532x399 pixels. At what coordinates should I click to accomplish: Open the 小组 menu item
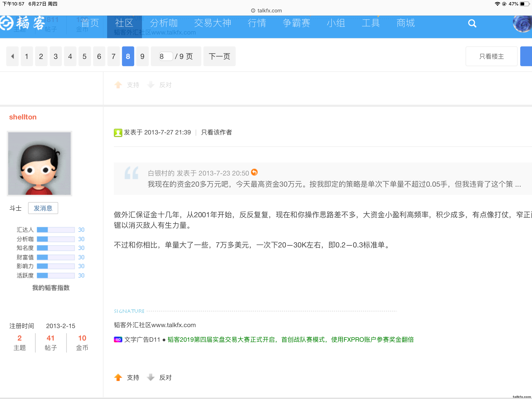pos(336,23)
